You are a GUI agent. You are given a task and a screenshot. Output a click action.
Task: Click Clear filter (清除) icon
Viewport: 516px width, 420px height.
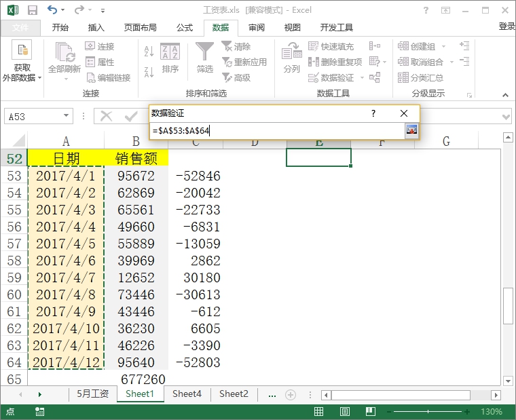tap(236, 46)
